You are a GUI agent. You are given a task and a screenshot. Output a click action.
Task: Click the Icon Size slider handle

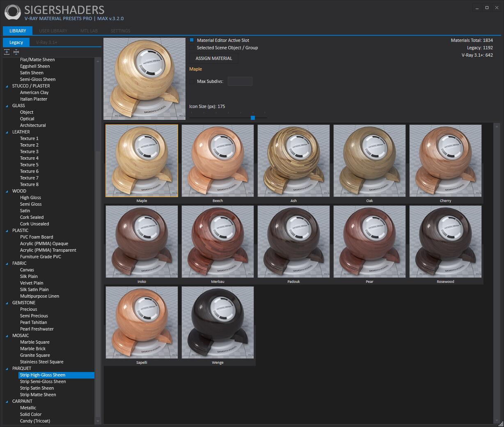pos(253,118)
